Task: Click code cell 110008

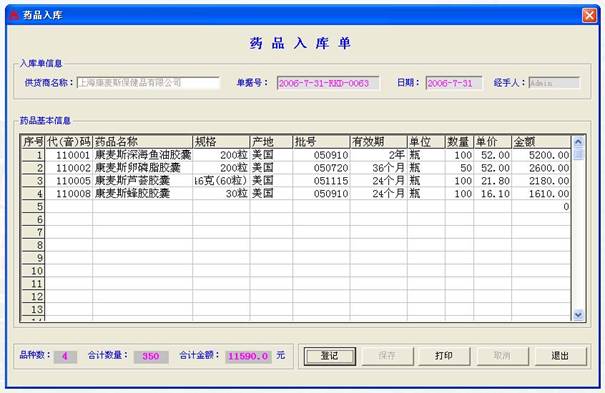Action: pyautogui.click(x=69, y=193)
